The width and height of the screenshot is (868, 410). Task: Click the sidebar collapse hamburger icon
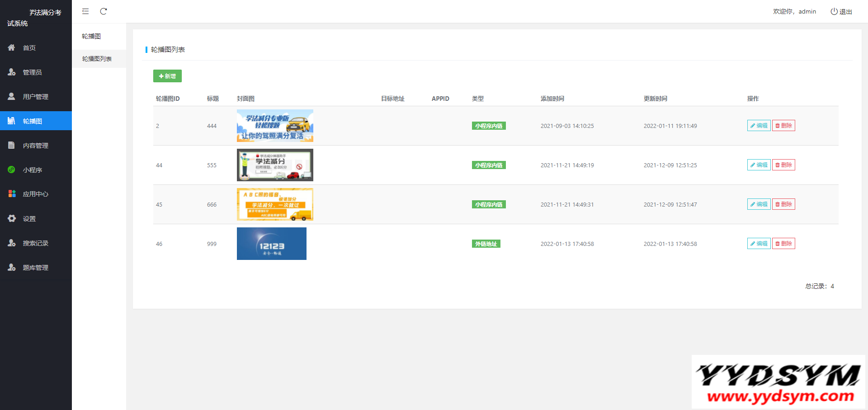click(x=85, y=11)
